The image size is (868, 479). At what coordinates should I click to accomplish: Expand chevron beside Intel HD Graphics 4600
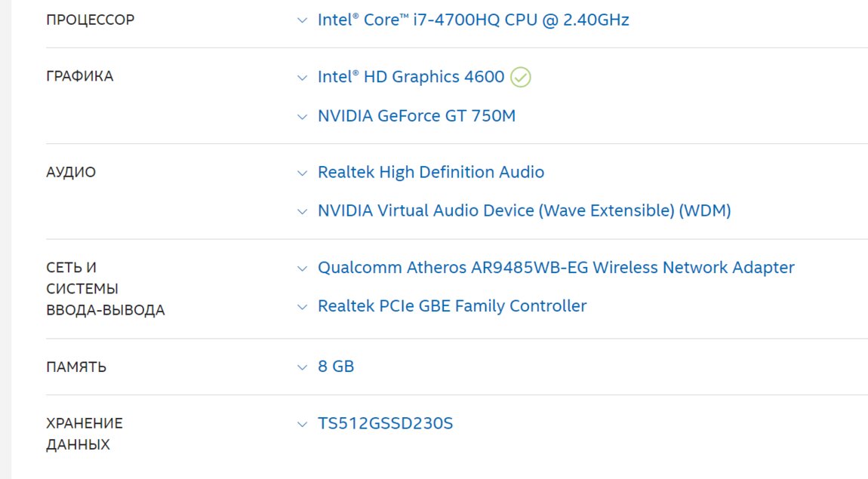pyautogui.click(x=303, y=78)
